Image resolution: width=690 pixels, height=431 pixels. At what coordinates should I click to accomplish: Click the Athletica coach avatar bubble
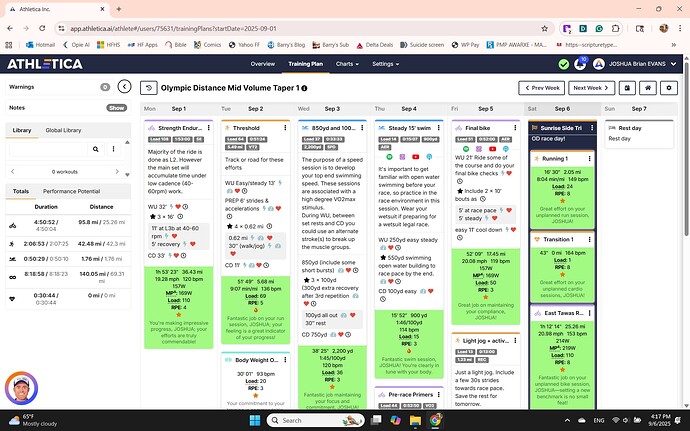[x=21, y=388]
